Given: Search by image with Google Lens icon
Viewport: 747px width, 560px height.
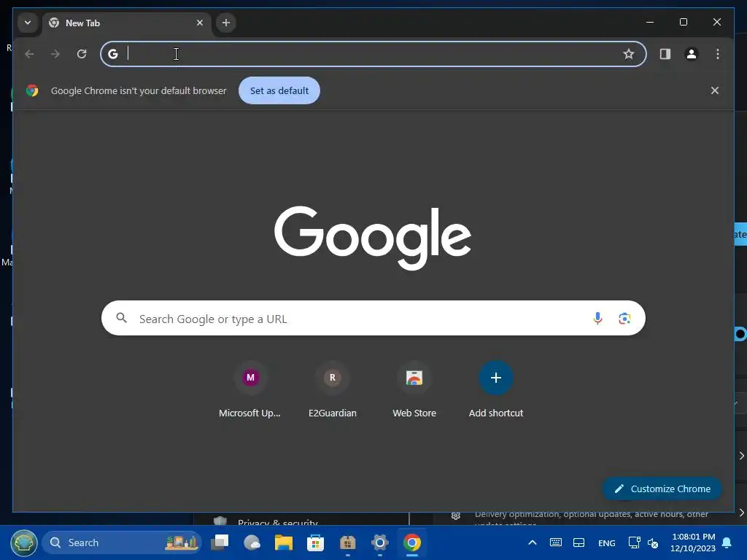Looking at the screenshot, I should 624,318.
